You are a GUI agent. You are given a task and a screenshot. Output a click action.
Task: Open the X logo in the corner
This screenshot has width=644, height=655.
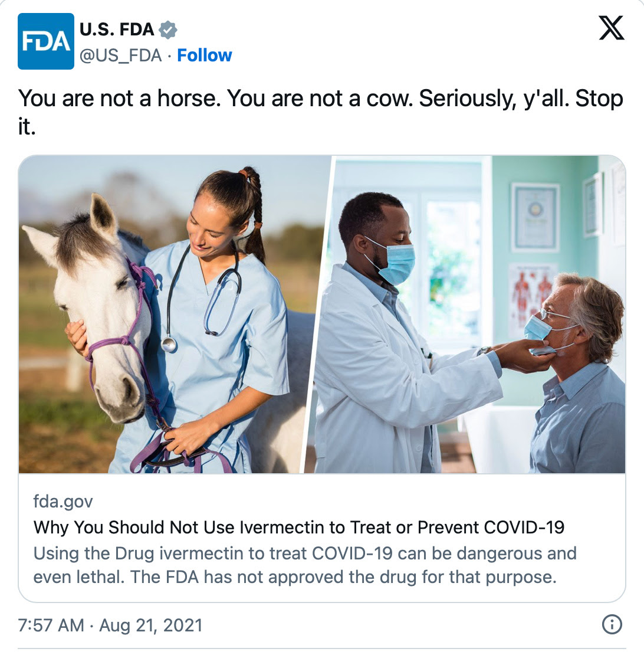(612, 28)
